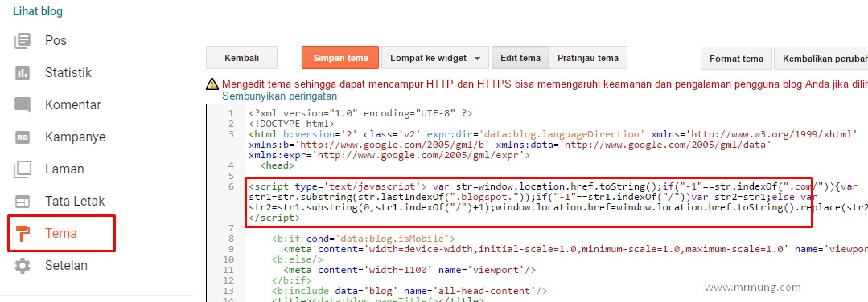The width and height of the screenshot is (868, 302).
Task: Switch to the Edit tema tab
Action: (x=520, y=58)
